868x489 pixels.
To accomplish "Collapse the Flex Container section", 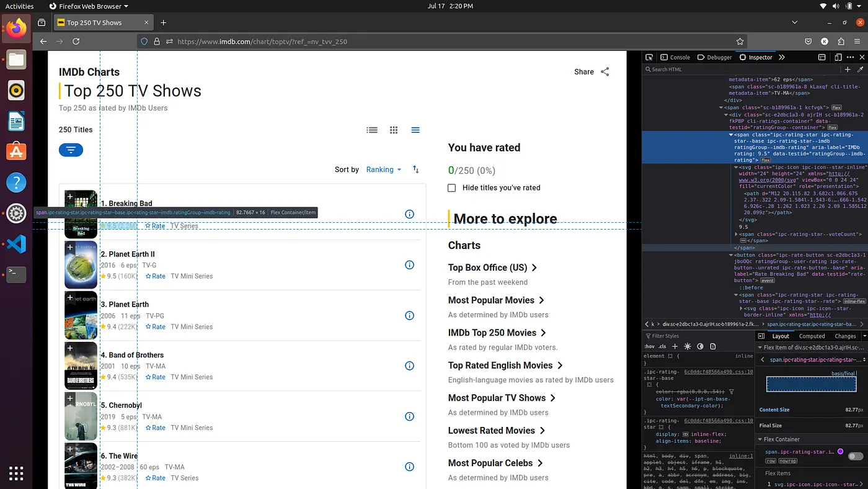I will pyautogui.click(x=761, y=439).
